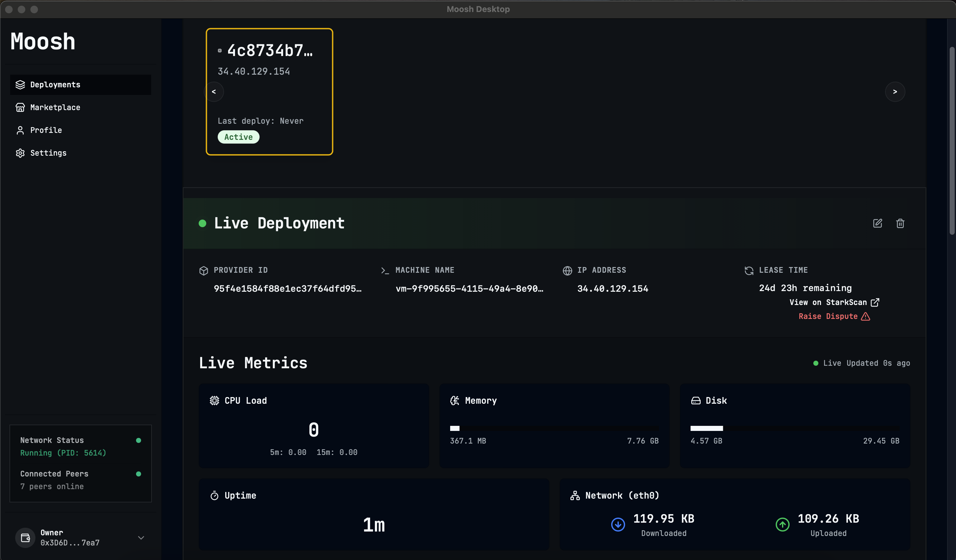Go to previous deployment with left arrow
956x560 pixels.
214,91
